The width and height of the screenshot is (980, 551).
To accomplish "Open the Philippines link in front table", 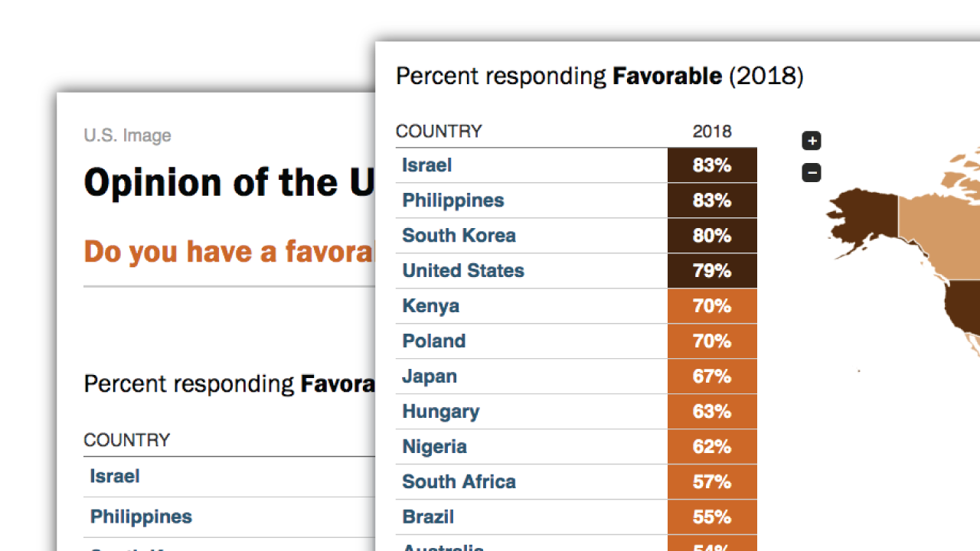I will (x=453, y=201).
